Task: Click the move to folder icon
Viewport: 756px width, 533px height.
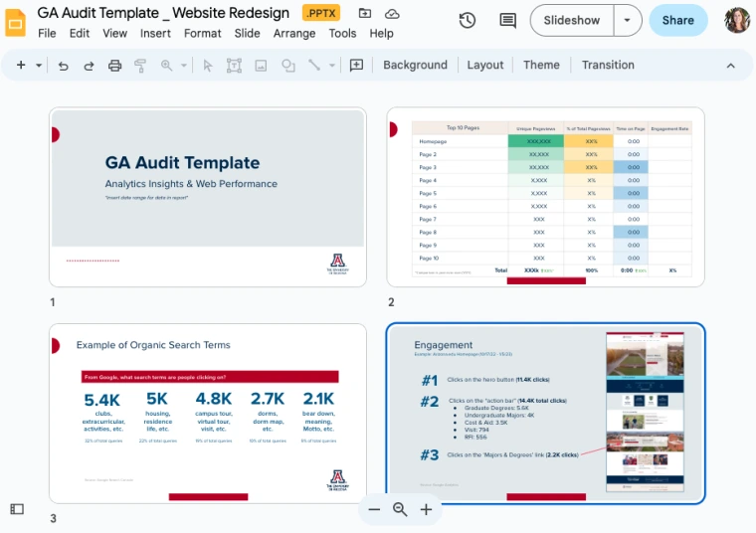Action: click(x=365, y=14)
